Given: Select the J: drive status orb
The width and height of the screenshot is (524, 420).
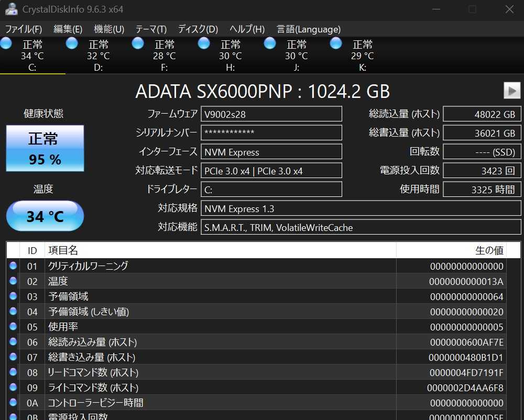Looking at the screenshot, I should 270,43.
